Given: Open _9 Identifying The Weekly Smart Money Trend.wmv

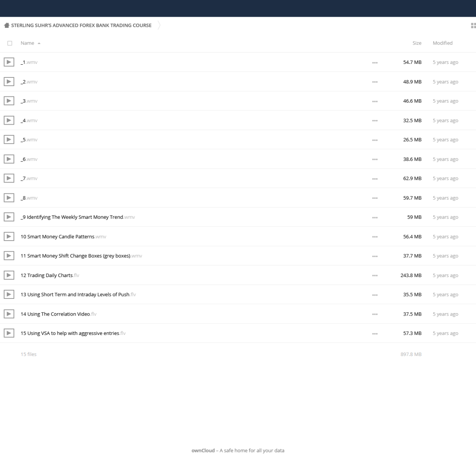Looking at the screenshot, I should pyautogui.click(x=78, y=217).
